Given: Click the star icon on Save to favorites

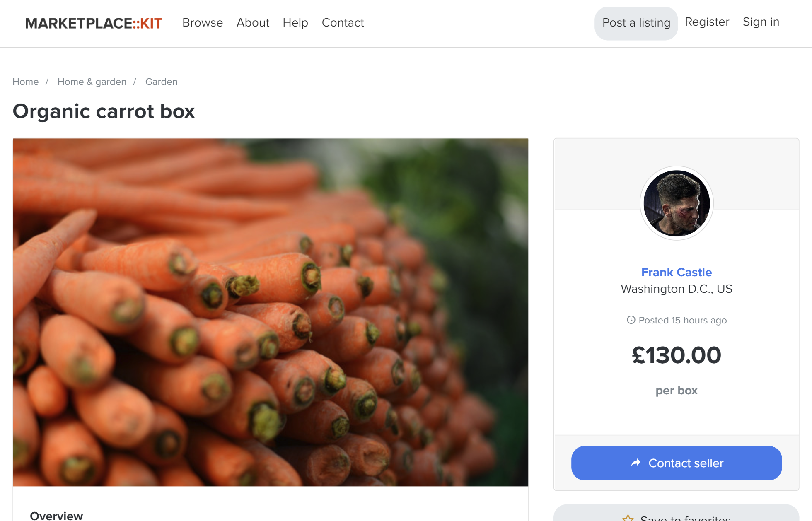Looking at the screenshot, I should pyautogui.click(x=628, y=518).
